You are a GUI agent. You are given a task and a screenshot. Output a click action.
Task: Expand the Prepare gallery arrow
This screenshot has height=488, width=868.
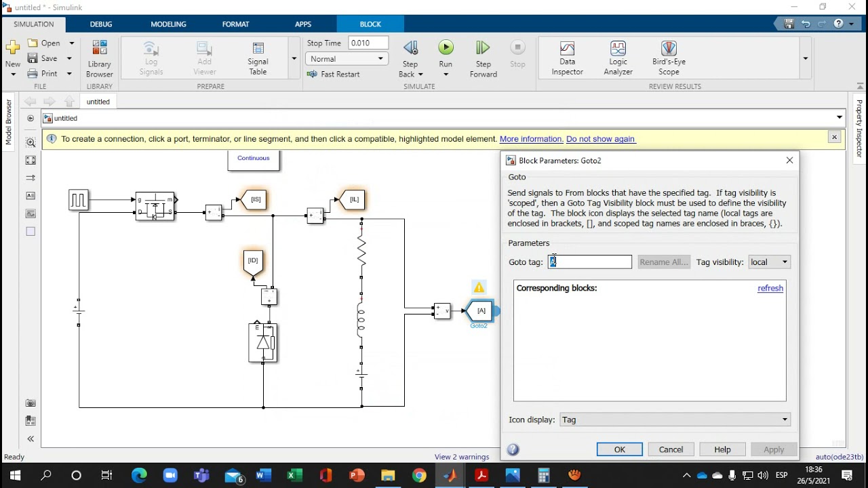294,58
